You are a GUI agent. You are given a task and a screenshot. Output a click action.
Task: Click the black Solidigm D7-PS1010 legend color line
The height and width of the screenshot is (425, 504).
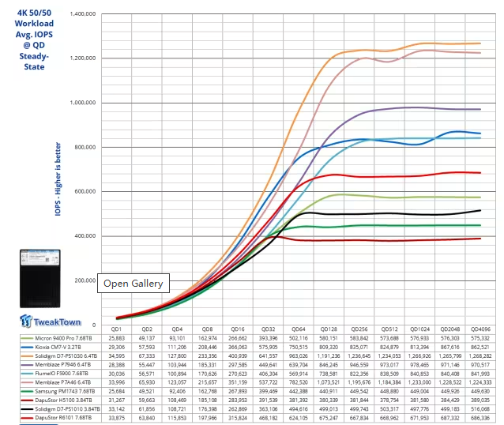pyautogui.click(x=27, y=409)
